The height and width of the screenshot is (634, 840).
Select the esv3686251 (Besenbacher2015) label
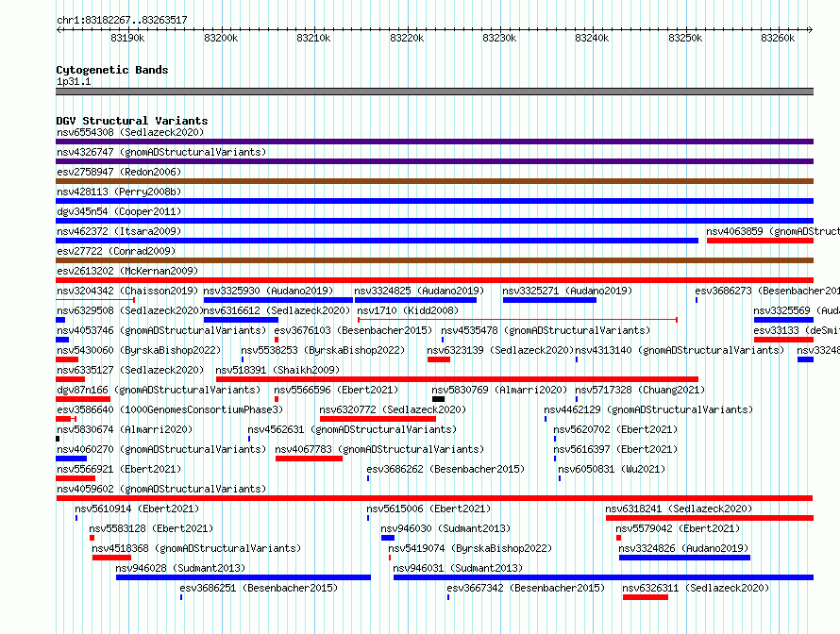tap(259, 588)
